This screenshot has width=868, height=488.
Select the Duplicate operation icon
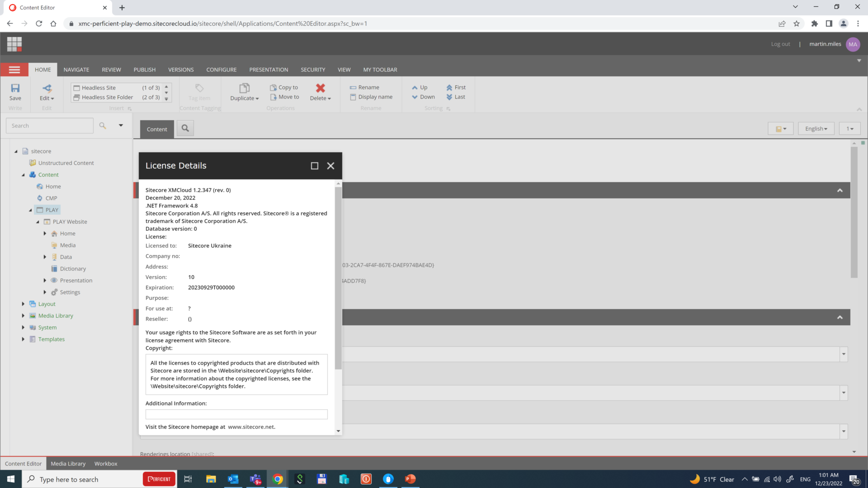244,89
